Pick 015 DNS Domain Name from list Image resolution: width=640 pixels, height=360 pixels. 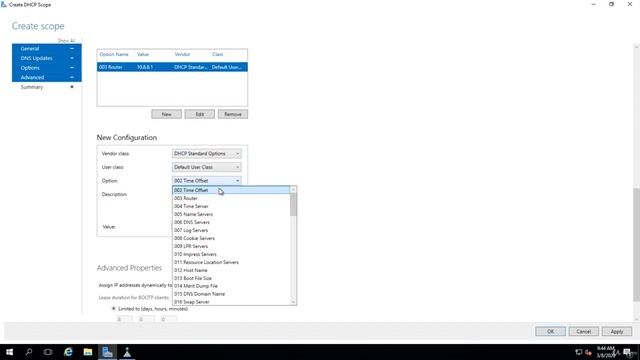231,294
